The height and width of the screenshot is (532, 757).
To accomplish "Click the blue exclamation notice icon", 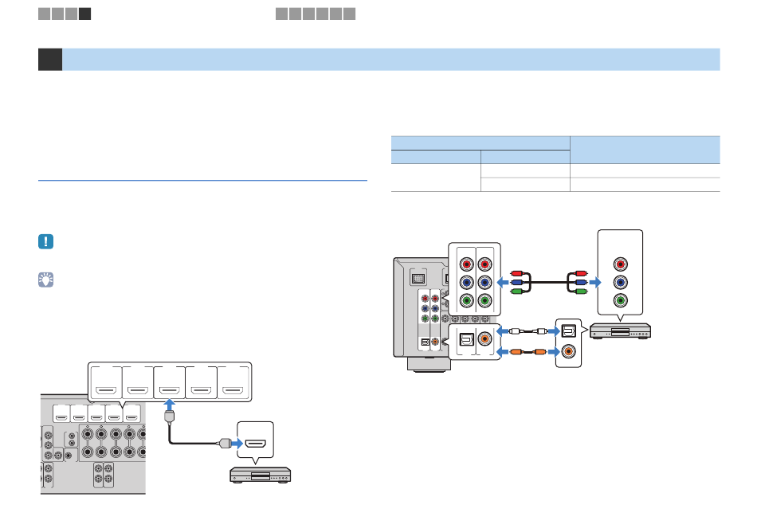I will [x=46, y=241].
